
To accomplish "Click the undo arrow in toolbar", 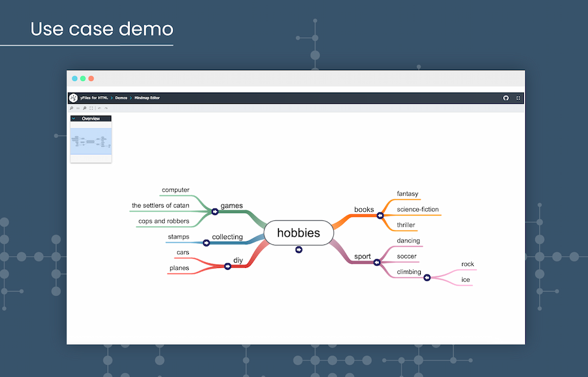I will coord(99,108).
